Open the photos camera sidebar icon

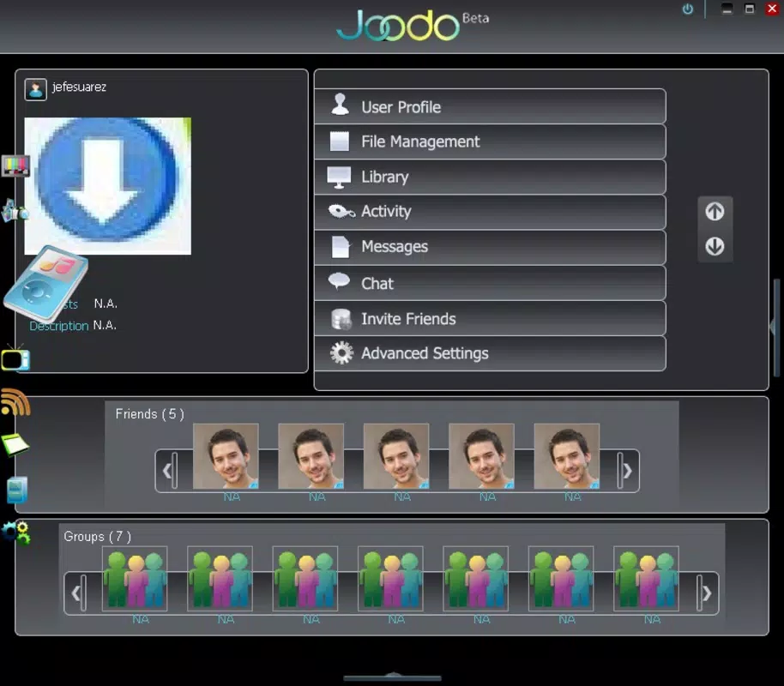(15, 211)
